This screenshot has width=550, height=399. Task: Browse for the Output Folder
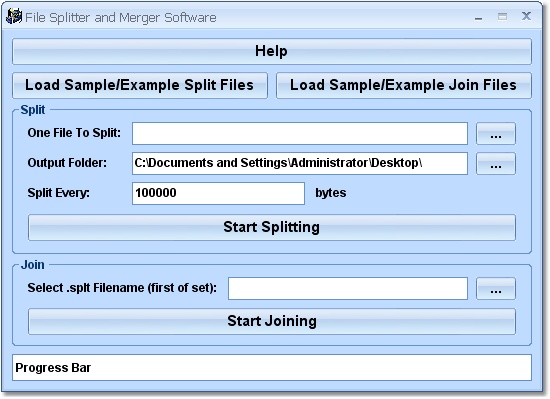point(496,163)
